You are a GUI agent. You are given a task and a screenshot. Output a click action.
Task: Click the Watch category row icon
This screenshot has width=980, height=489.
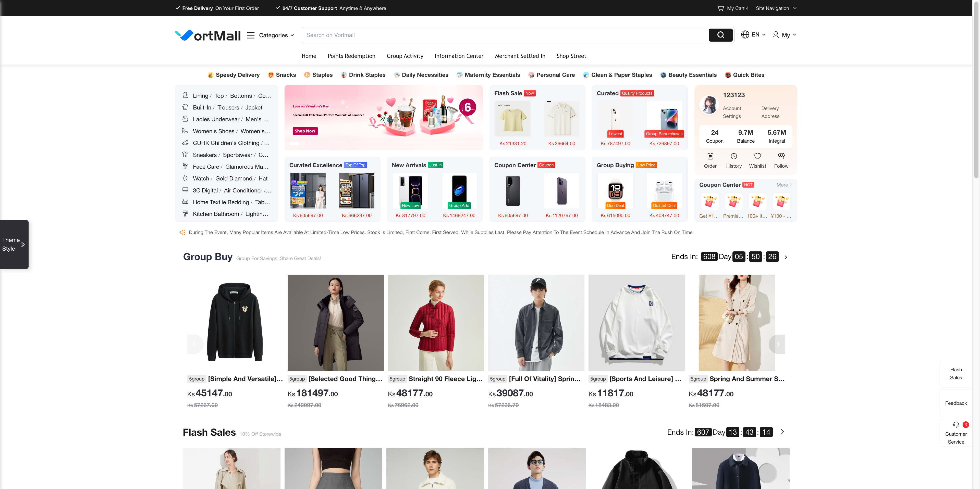(185, 178)
